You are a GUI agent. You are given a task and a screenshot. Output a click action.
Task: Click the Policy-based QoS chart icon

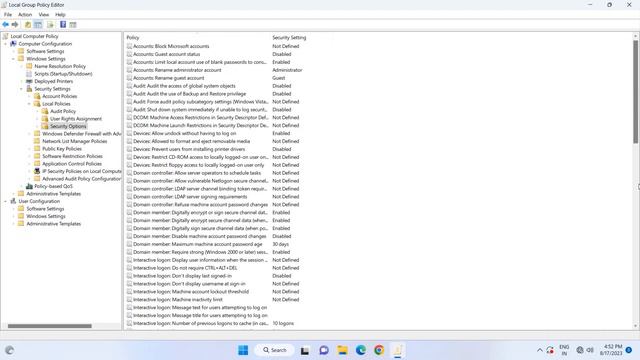click(29, 186)
